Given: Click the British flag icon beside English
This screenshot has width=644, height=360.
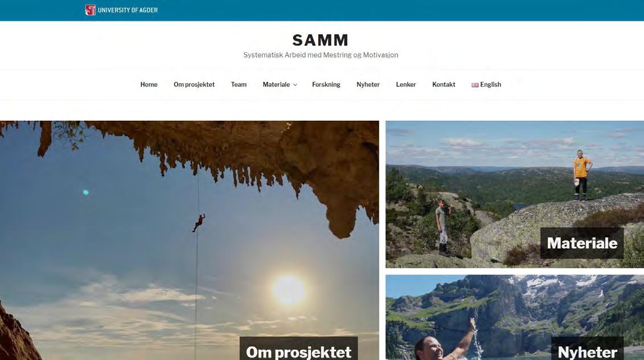Looking at the screenshot, I should coord(475,85).
